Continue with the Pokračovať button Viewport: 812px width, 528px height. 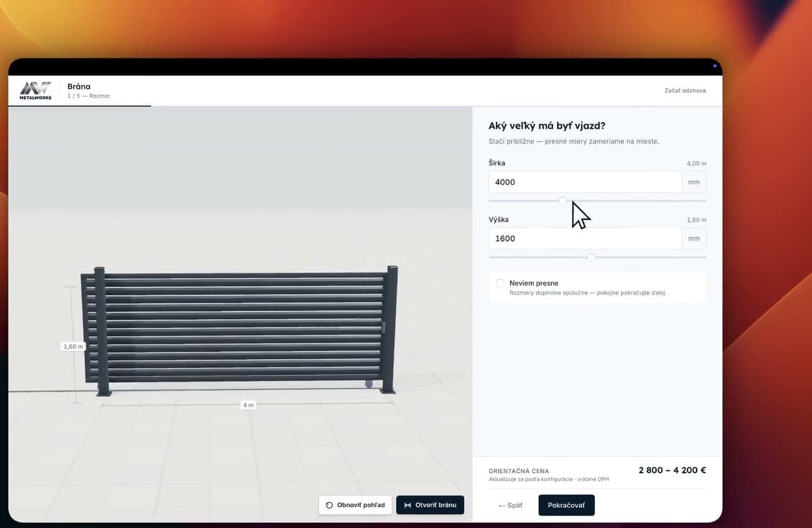tap(566, 505)
